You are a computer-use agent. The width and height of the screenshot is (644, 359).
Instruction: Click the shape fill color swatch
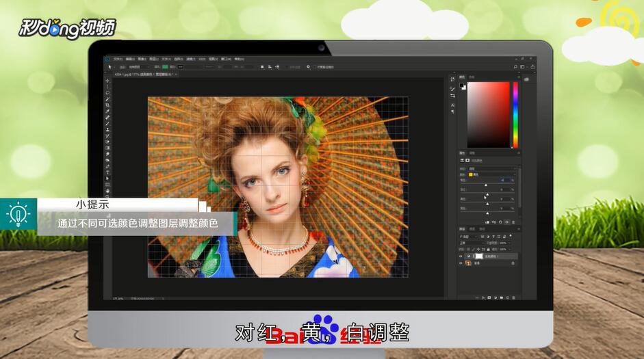point(165,67)
